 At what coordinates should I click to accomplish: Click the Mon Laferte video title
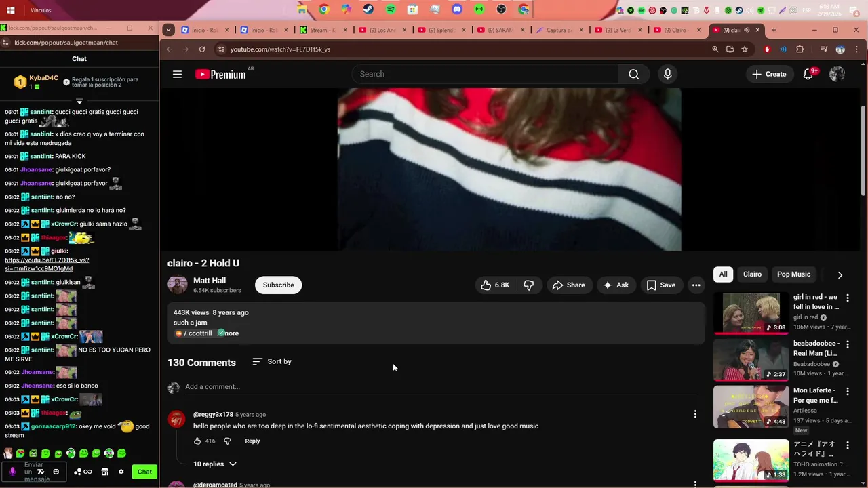point(815,395)
